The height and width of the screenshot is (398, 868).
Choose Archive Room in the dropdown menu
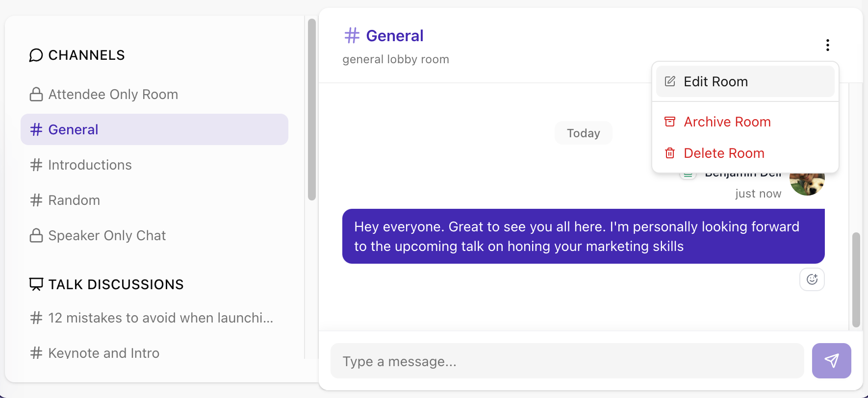click(727, 122)
